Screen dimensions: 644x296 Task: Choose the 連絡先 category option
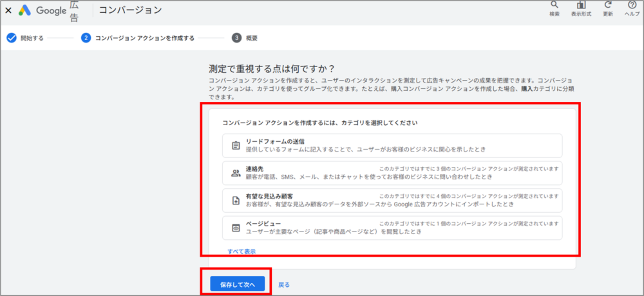pyautogui.click(x=392, y=173)
